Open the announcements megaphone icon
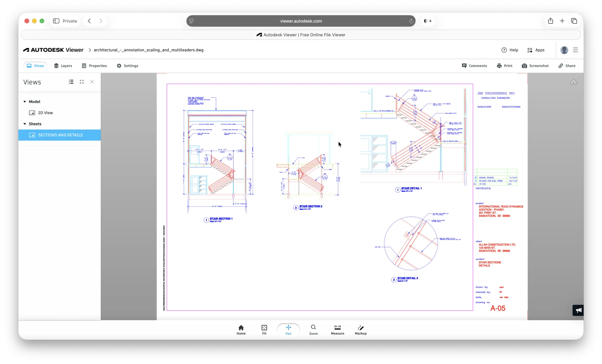 click(578, 310)
